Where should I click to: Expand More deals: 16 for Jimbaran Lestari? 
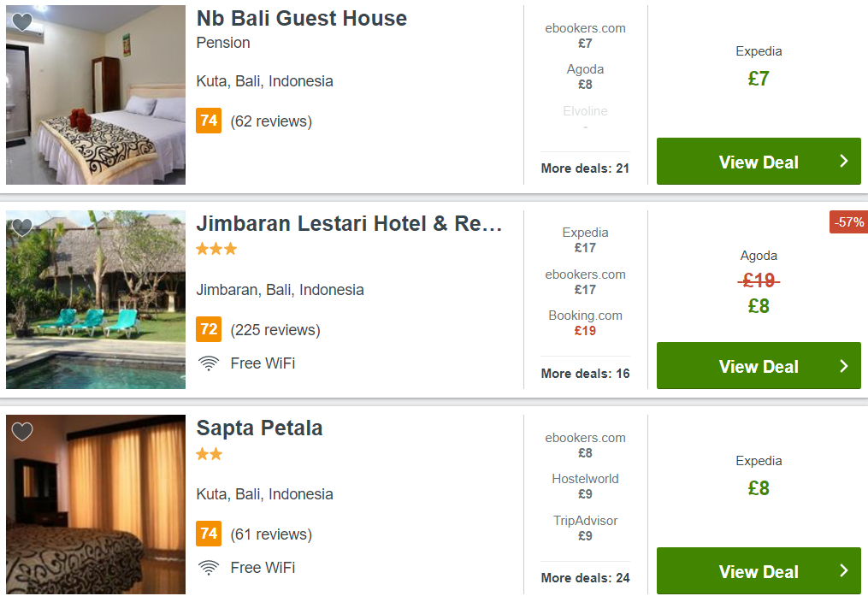[x=585, y=374]
